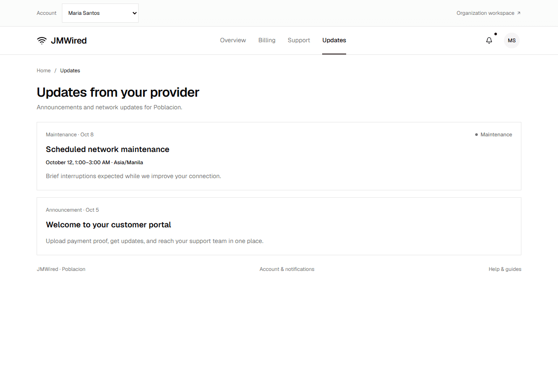Open the notifications bell icon

pyautogui.click(x=489, y=41)
